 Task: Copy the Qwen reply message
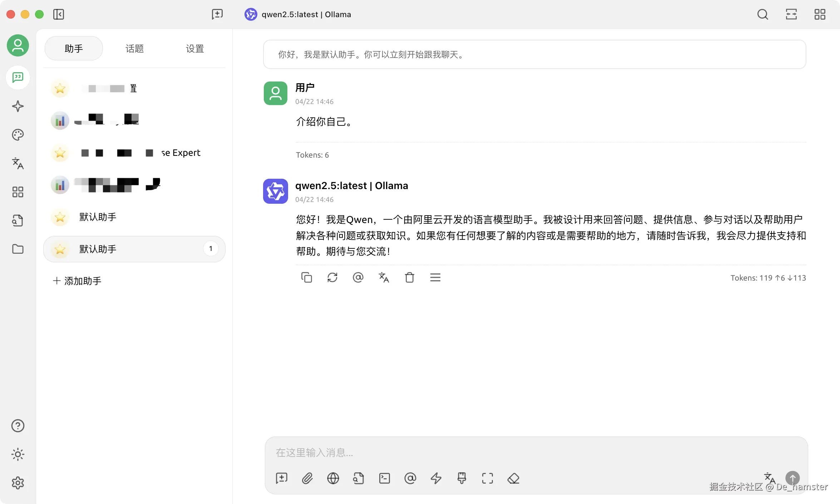306,277
